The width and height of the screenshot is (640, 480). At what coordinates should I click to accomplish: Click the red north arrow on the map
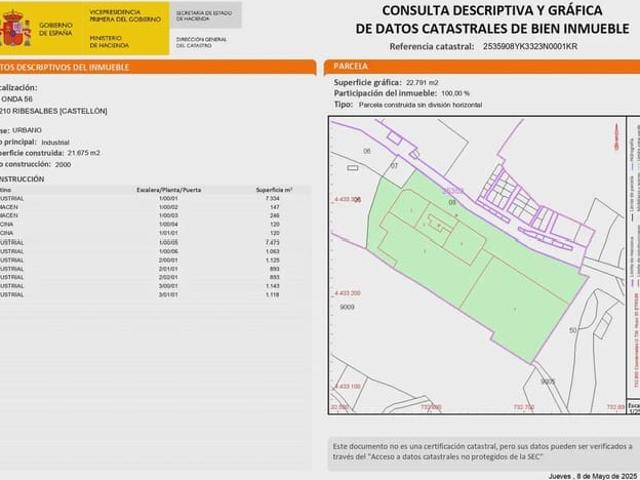point(616,137)
